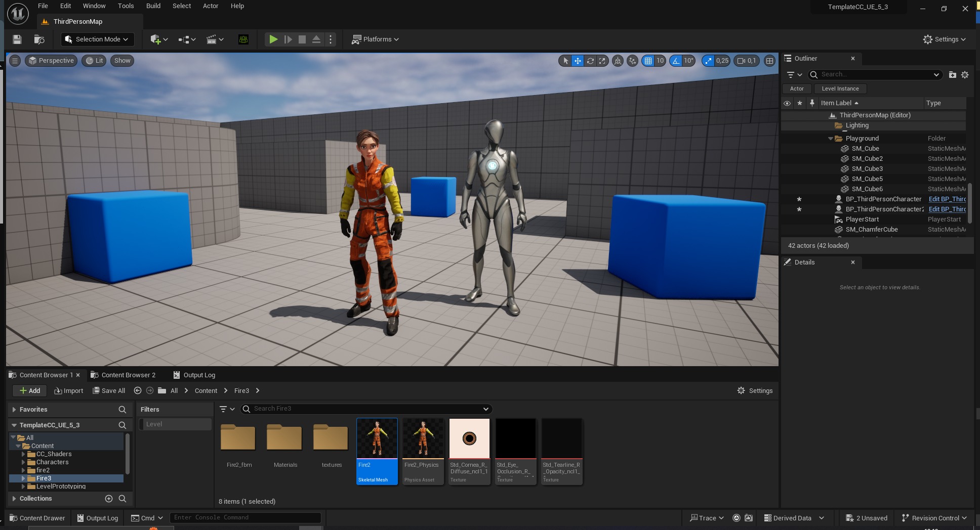980x530 pixels.
Task: Collapse the Playground folder in Outliner
Action: [x=831, y=139]
